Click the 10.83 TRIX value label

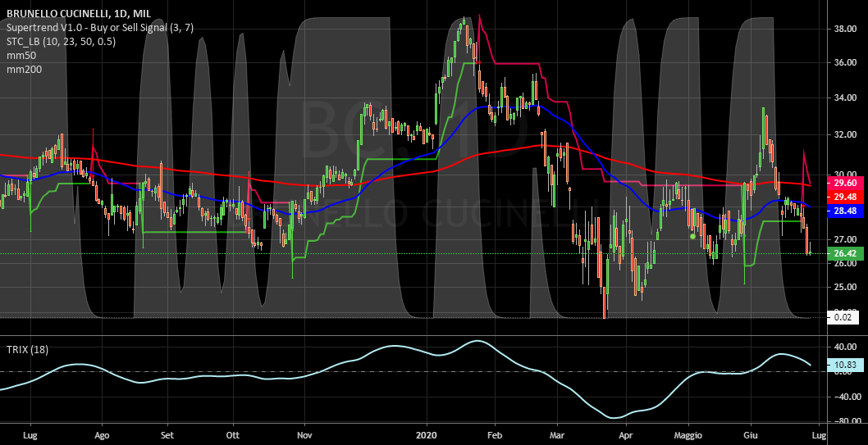coord(845,365)
